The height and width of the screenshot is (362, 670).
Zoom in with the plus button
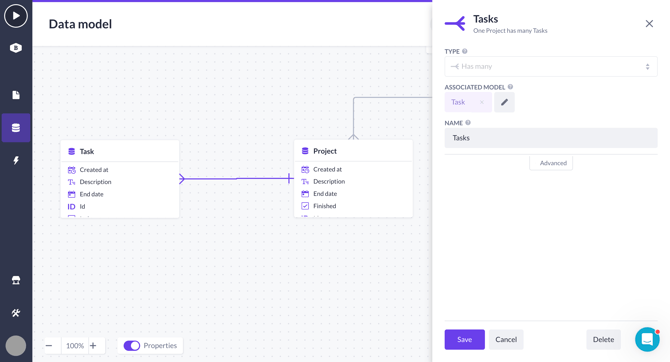93,345
